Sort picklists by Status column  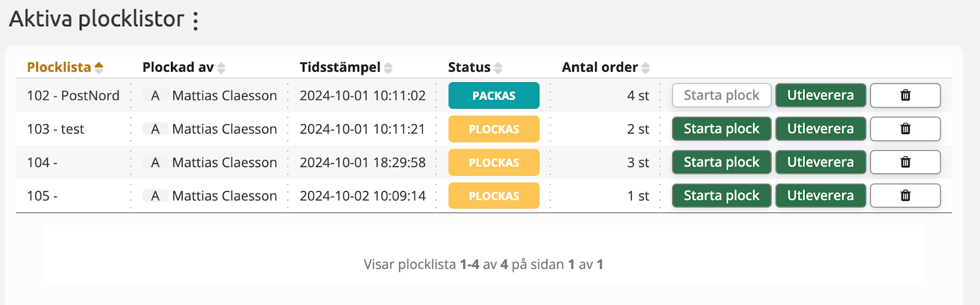pos(498,67)
